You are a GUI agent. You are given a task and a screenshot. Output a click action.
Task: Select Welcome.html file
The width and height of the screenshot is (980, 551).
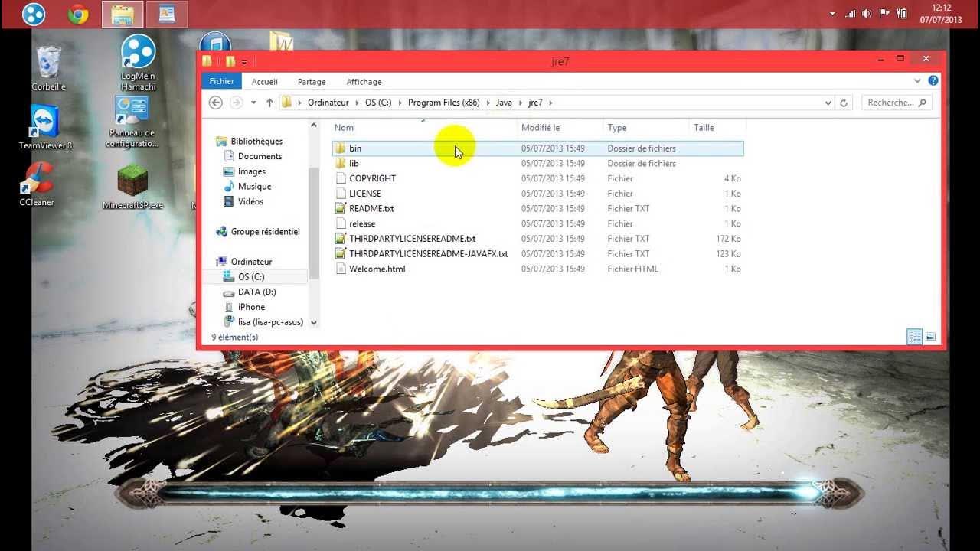[x=537, y=269]
